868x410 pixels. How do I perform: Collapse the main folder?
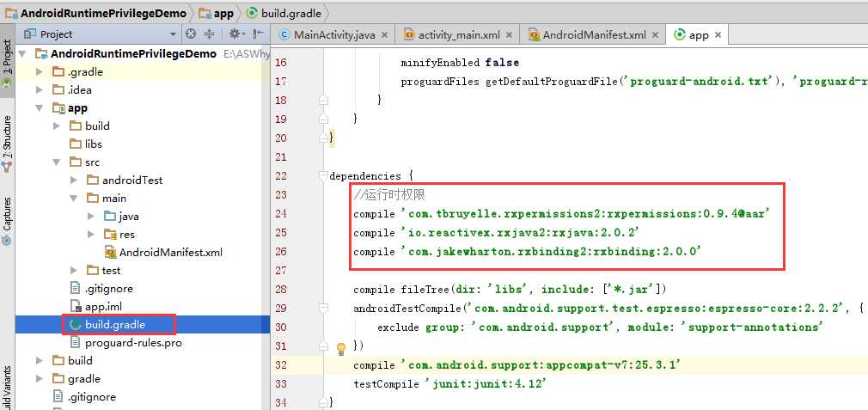tap(74, 198)
